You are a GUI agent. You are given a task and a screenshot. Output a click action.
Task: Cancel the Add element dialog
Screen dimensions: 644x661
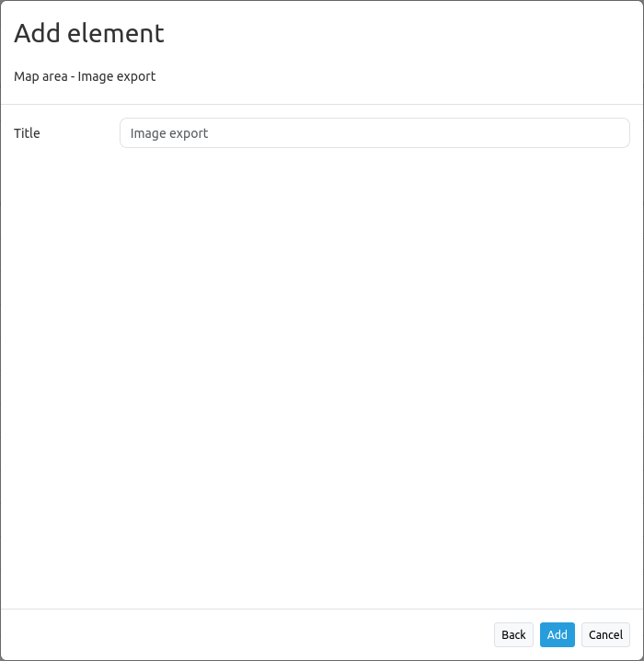605,634
